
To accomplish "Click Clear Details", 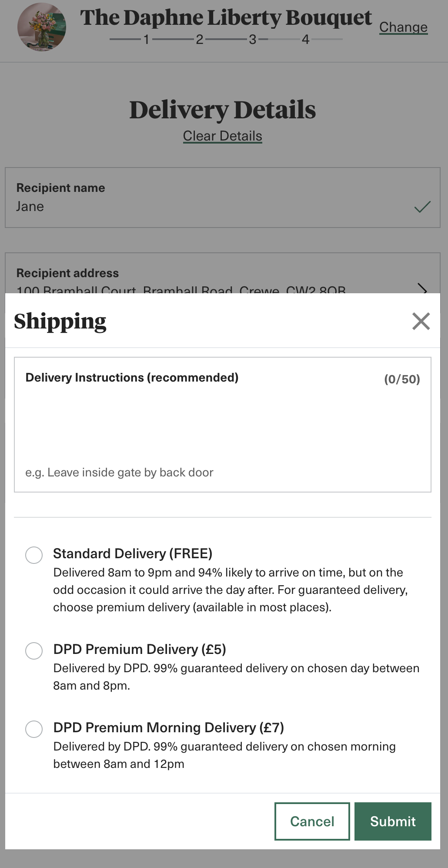I will pos(222,136).
